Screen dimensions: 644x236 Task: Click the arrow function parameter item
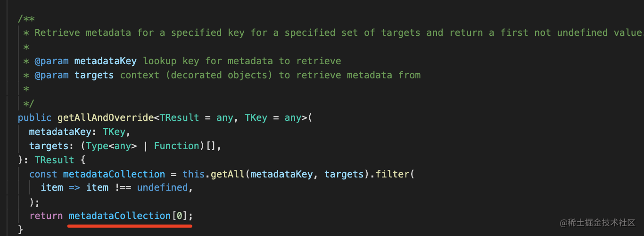point(52,187)
